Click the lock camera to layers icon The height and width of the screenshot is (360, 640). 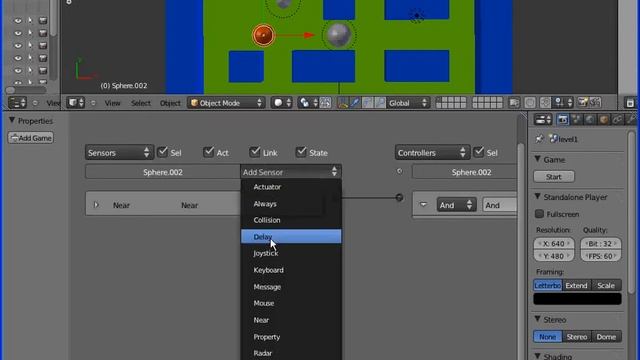coord(514,103)
